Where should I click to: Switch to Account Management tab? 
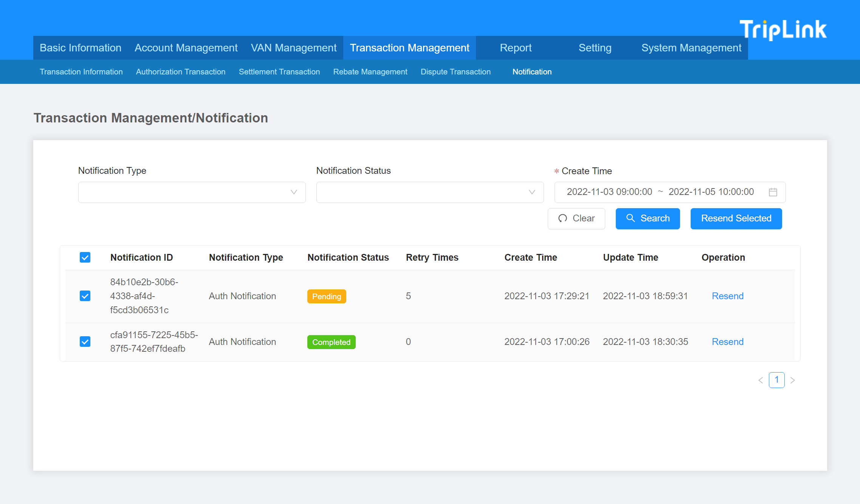coord(186,48)
